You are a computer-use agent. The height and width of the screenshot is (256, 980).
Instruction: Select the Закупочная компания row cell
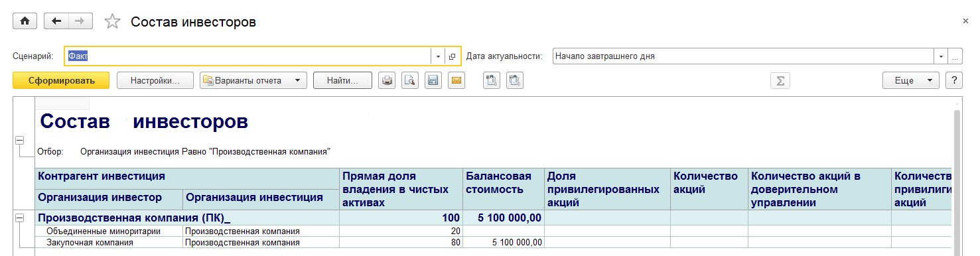(109, 242)
